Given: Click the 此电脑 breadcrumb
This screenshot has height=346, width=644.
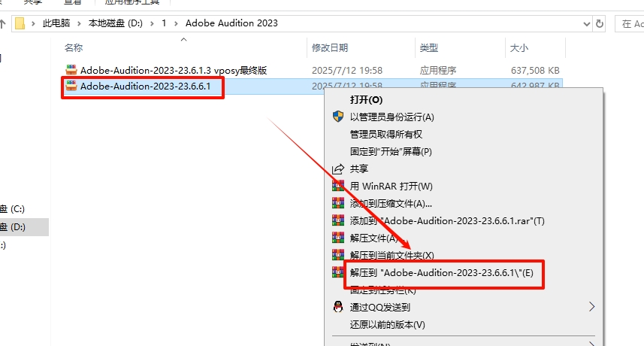Looking at the screenshot, I should (56, 23).
